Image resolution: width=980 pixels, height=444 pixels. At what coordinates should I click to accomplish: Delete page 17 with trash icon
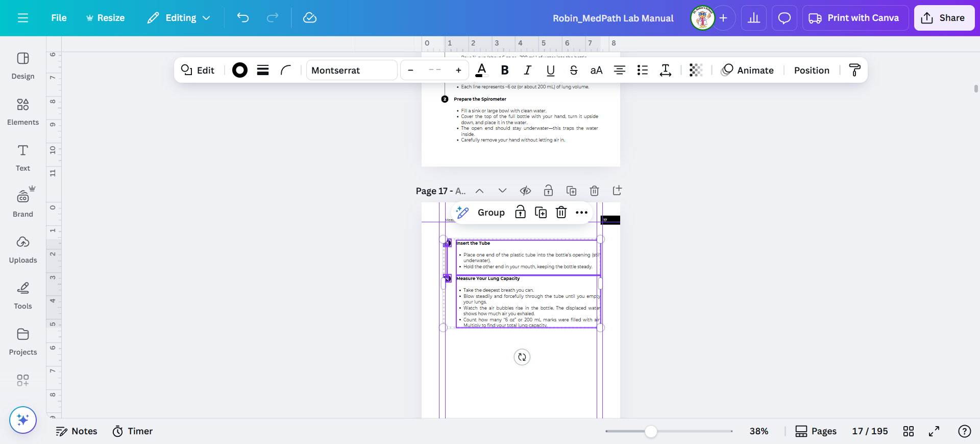coord(594,191)
